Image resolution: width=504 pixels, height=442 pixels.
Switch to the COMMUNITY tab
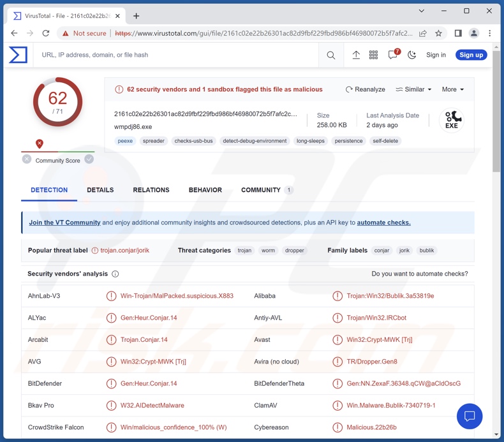pos(267,190)
